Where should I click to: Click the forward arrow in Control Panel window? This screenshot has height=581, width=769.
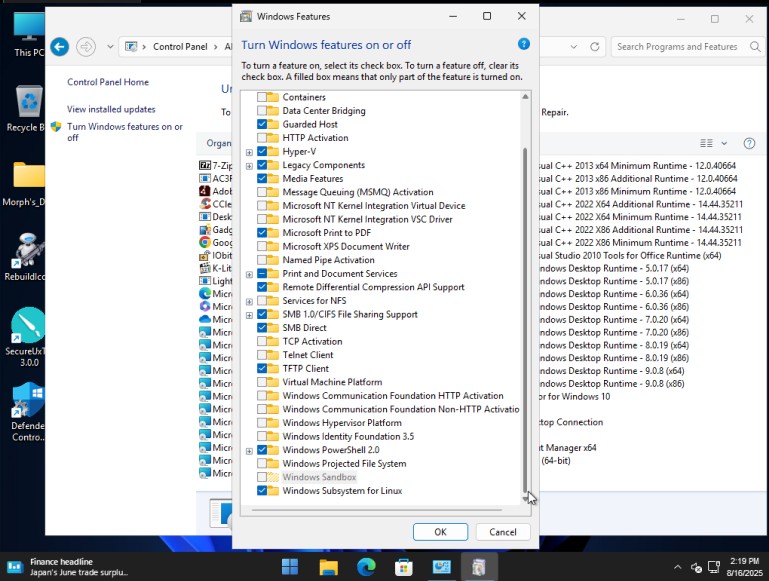point(86,47)
